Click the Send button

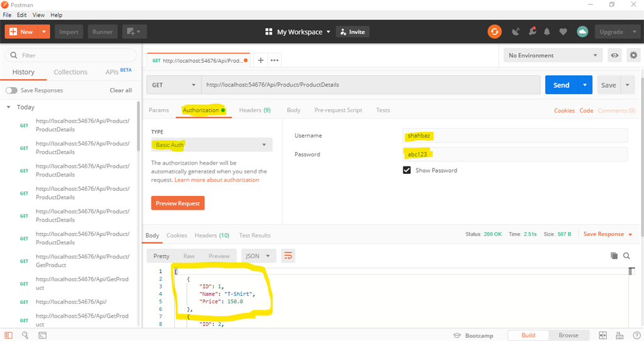[x=561, y=85]
